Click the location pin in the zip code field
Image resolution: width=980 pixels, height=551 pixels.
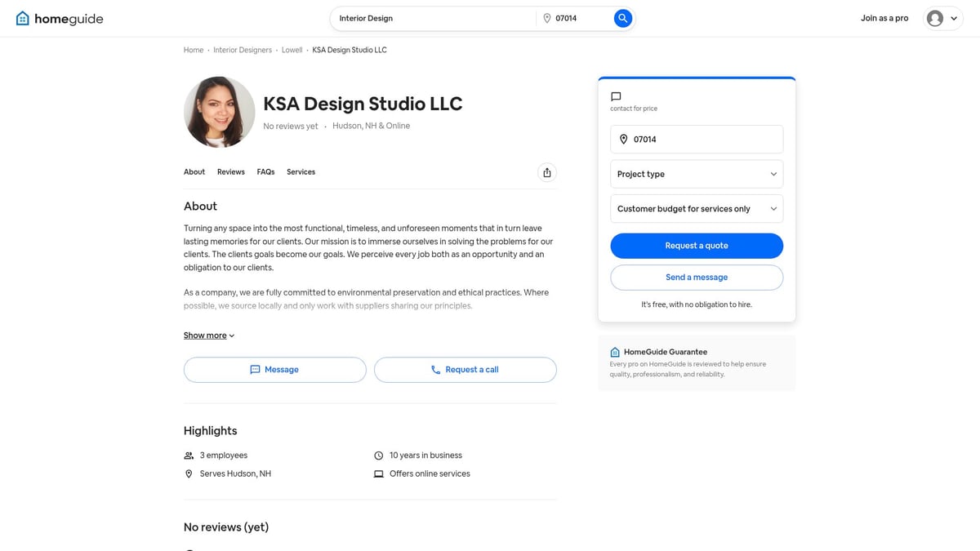[623, 140]
